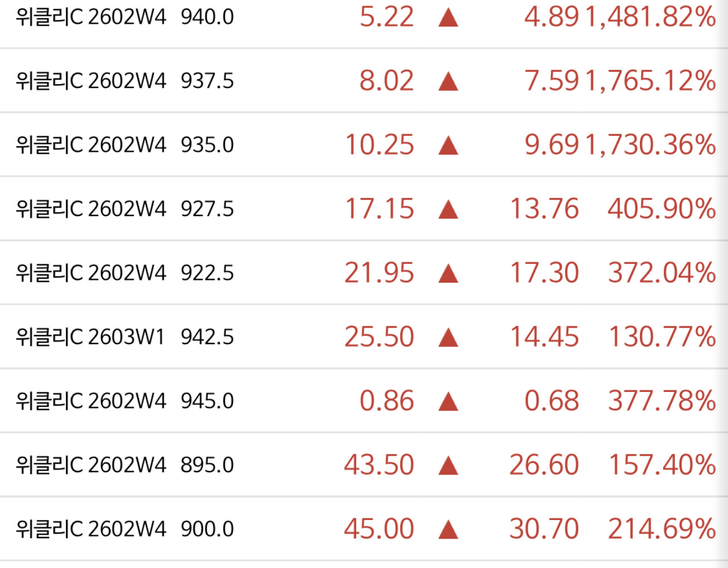Open the 위클리C 2602W4 940.0 option

pyautogui.click(x=124, y=17)
